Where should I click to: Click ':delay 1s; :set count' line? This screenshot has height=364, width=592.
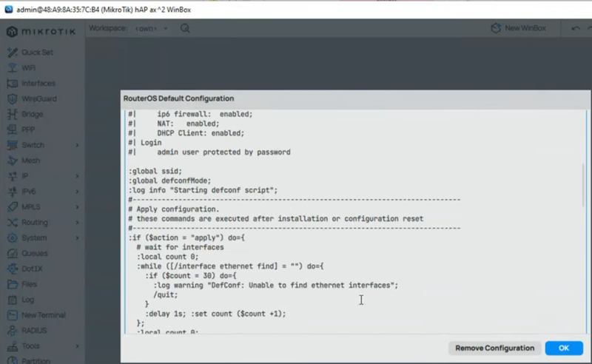215,314
